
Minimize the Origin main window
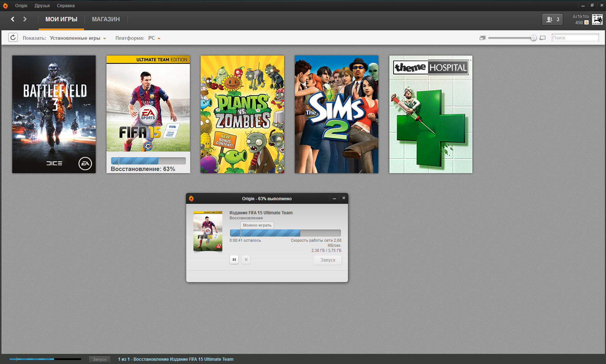[x=583, y=5]
